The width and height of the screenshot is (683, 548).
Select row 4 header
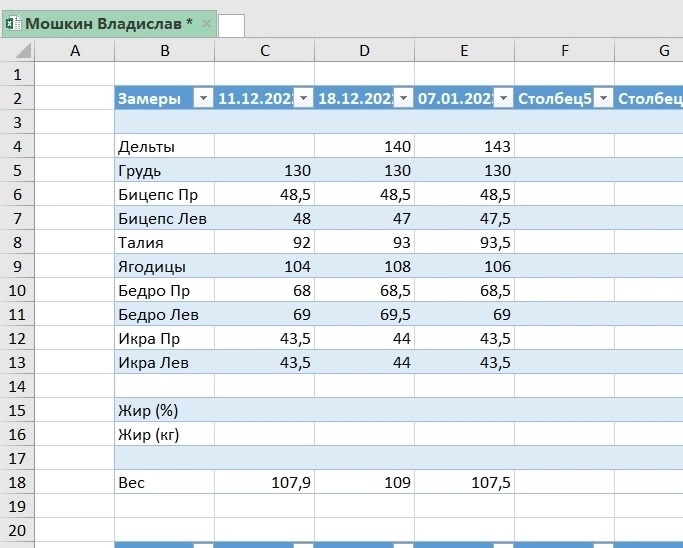[17, 147]
